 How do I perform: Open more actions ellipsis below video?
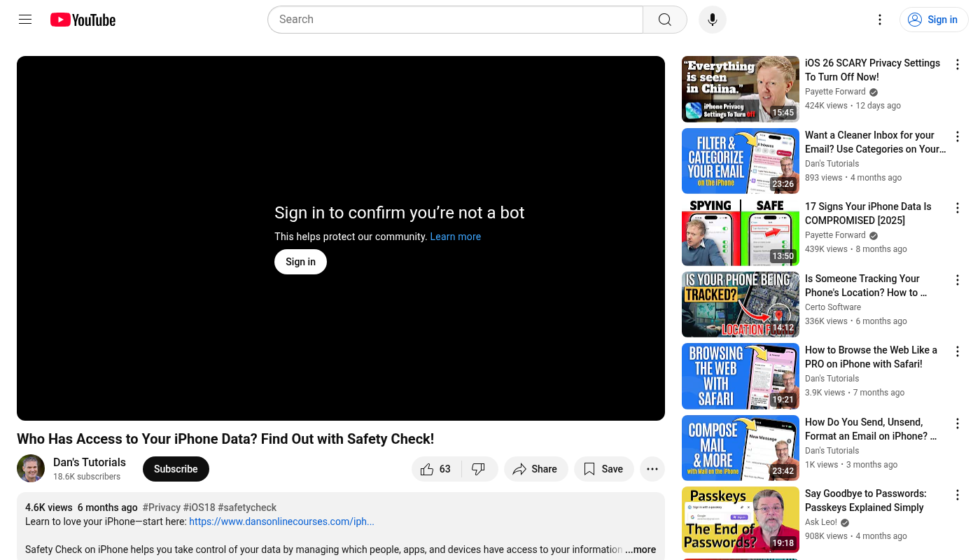click(x=652, y=469)
